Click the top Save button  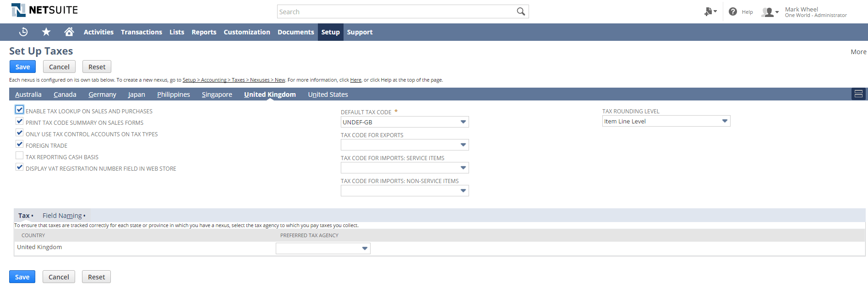tap(22, 67)
